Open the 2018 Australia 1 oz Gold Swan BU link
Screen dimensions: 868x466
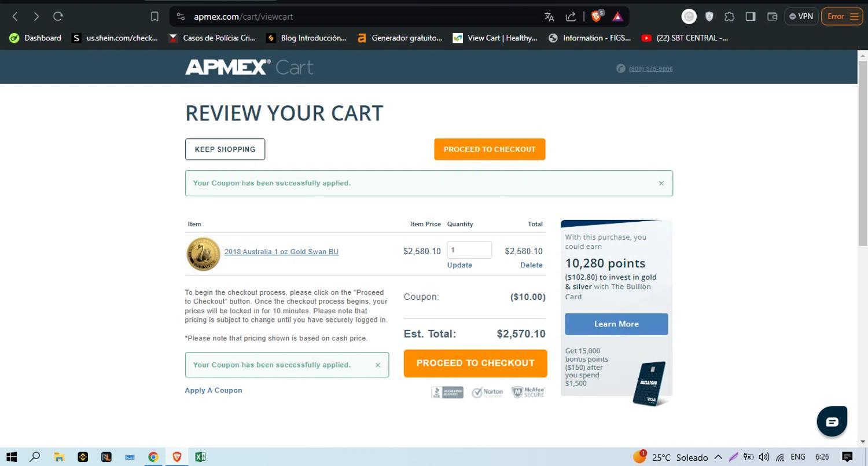(x=281, y=252)
